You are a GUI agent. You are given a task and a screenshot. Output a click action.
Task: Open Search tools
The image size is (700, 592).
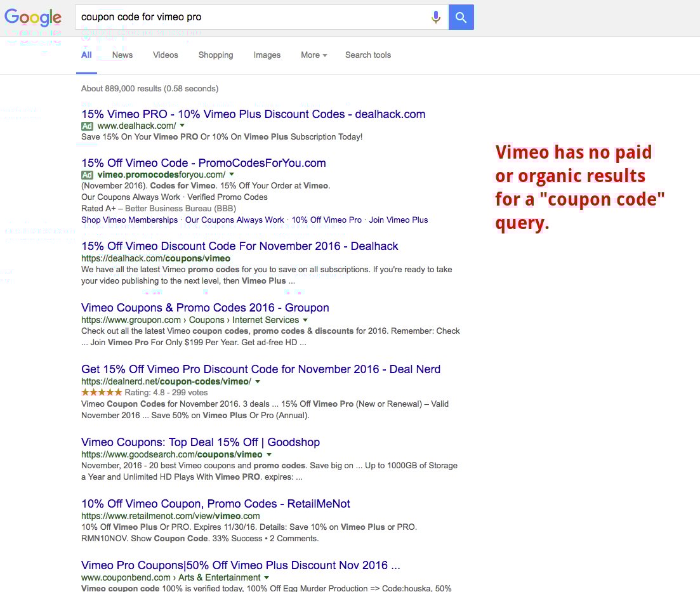coord(368,55)
